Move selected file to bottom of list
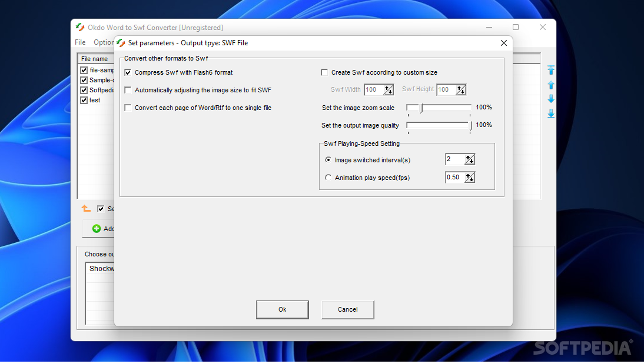Viewport: 644px width, 364px height. 551,113
